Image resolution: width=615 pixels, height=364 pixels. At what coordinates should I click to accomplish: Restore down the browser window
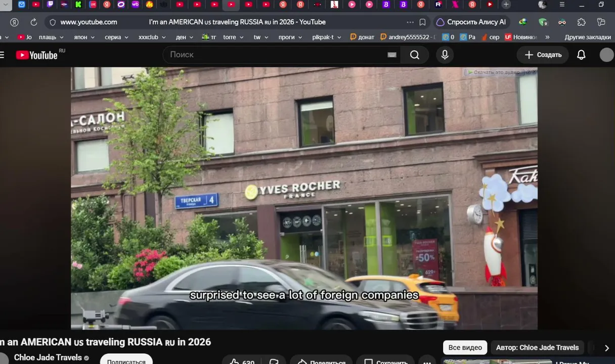tap(601, 5)
